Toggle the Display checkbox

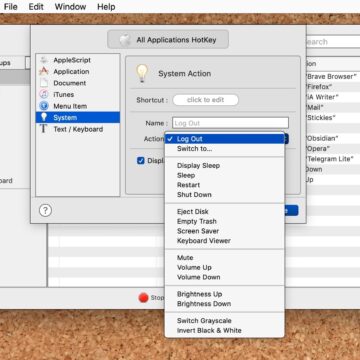point(141,161)
